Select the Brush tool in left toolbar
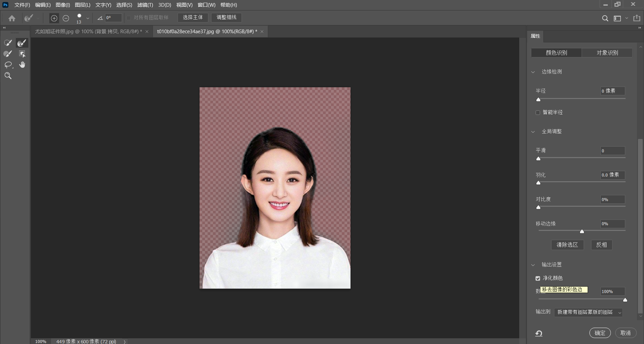644x344 pixels. (8, 54)
